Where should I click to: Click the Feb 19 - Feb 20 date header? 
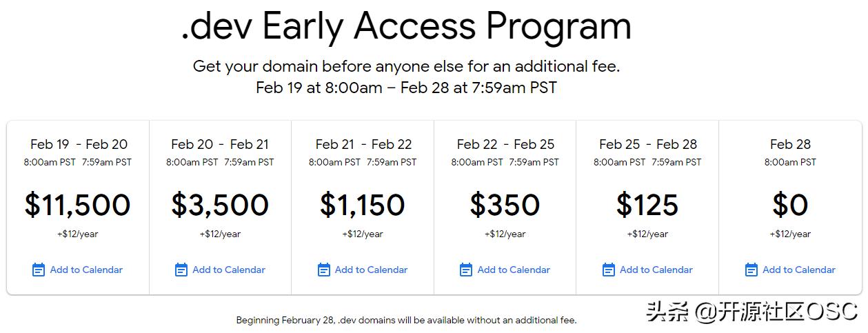79,144
